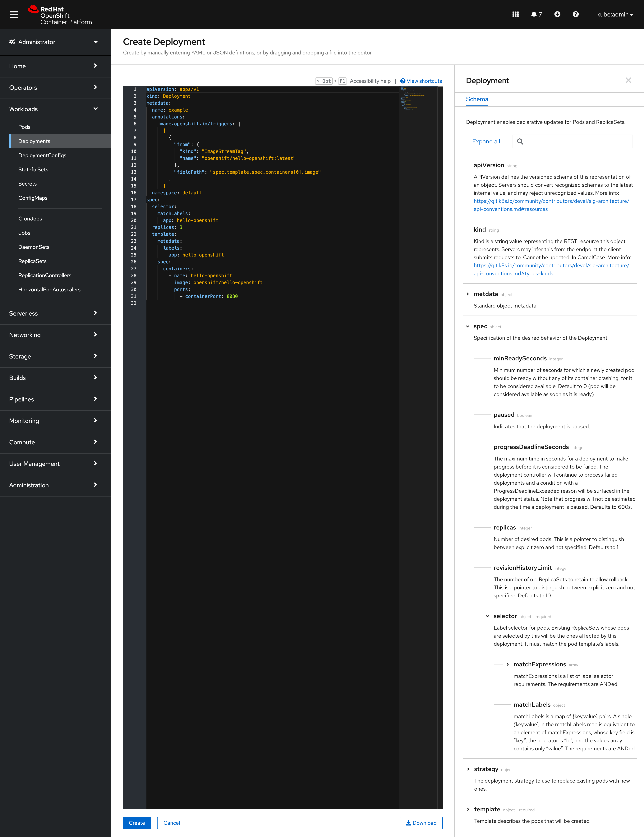Click the schema search magnifier icon
644x837 pixels.
click(x=520, y=141)
